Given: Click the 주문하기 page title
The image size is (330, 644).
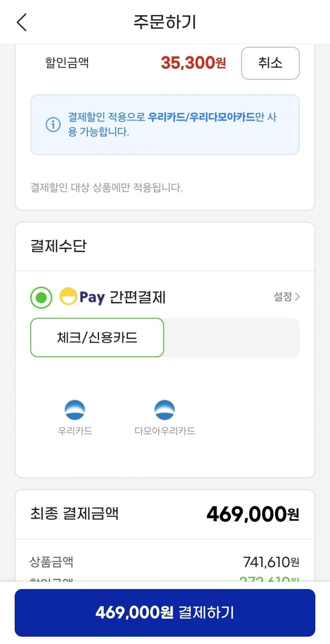Looking at the screenshot, I should 165,22.
